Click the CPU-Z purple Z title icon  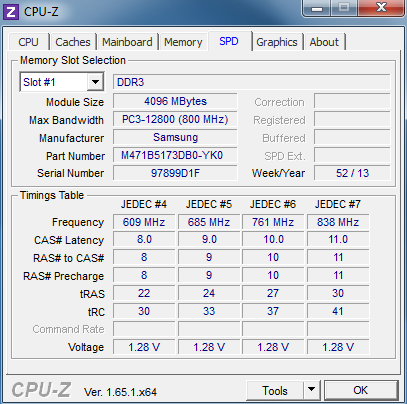pos(11,12)
